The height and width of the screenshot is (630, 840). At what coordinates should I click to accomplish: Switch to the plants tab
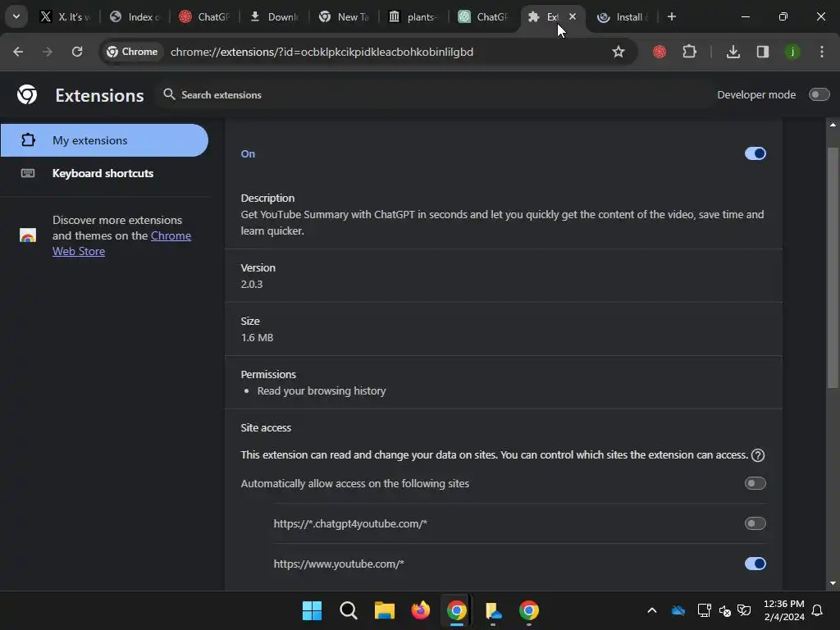(413, 16)
